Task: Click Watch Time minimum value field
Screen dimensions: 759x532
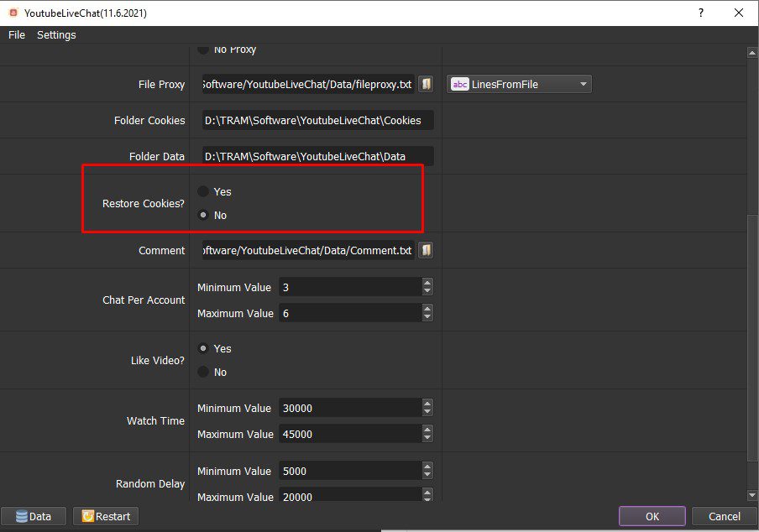Action: (x=350, y=408)
